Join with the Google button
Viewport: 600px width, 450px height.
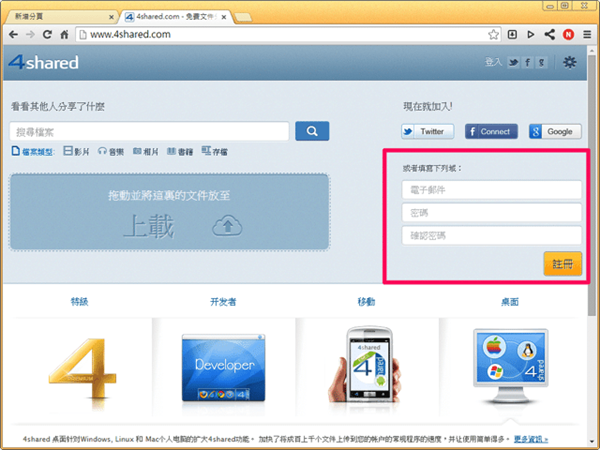tap(555, 131)
